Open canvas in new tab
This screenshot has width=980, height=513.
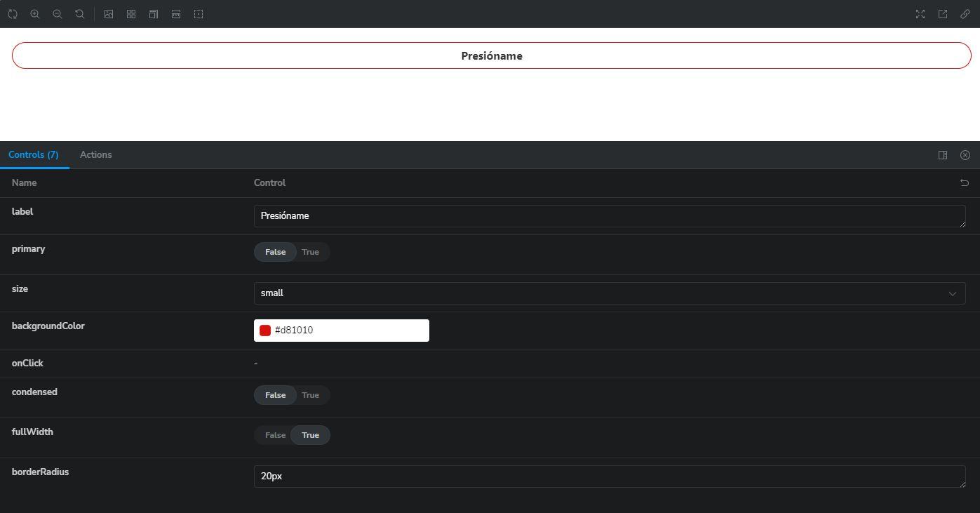(943, 14)
